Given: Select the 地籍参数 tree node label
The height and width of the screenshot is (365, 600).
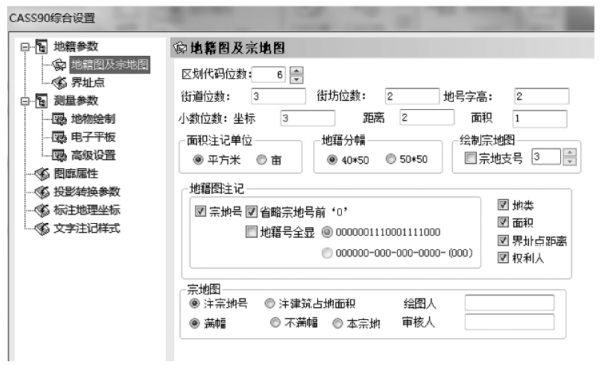Looking at the screenshot, I should pos(76,47).
